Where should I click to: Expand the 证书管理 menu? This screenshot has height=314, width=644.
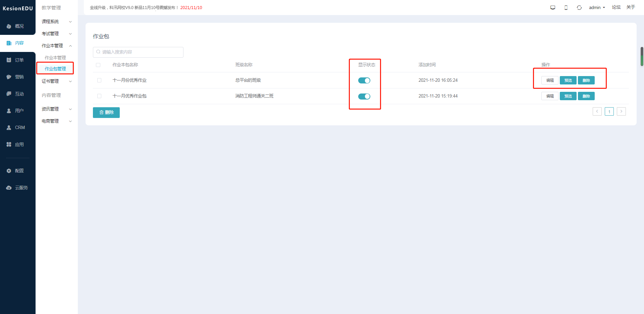point(56,81)
